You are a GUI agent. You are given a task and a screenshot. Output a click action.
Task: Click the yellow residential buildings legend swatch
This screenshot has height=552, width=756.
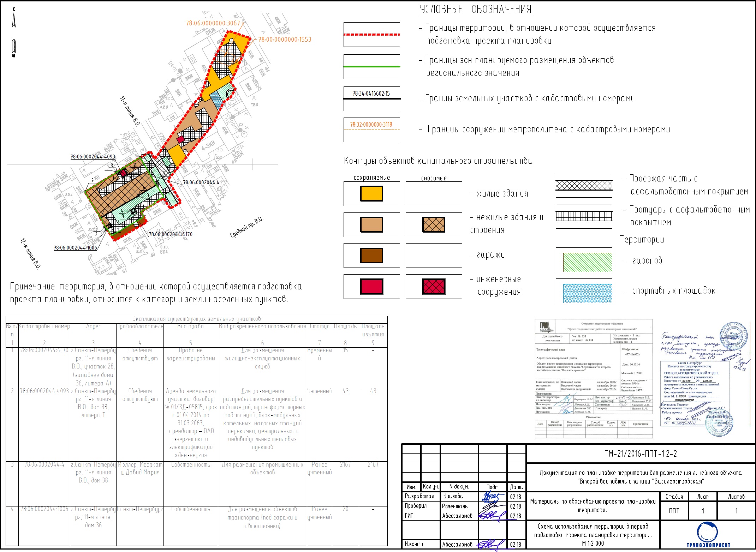click(371, 193)
